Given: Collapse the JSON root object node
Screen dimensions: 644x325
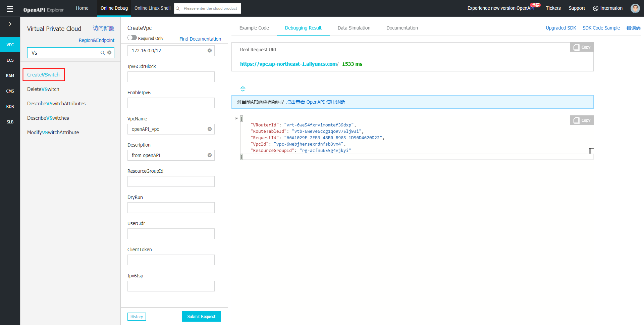Looking at the screenshot, I should 236,118.
